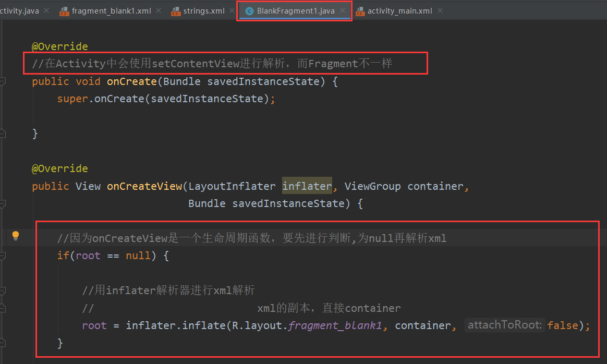The image size is (607, 364).
Task: Click the strings.xml file icon
Action: coord(176,11)
